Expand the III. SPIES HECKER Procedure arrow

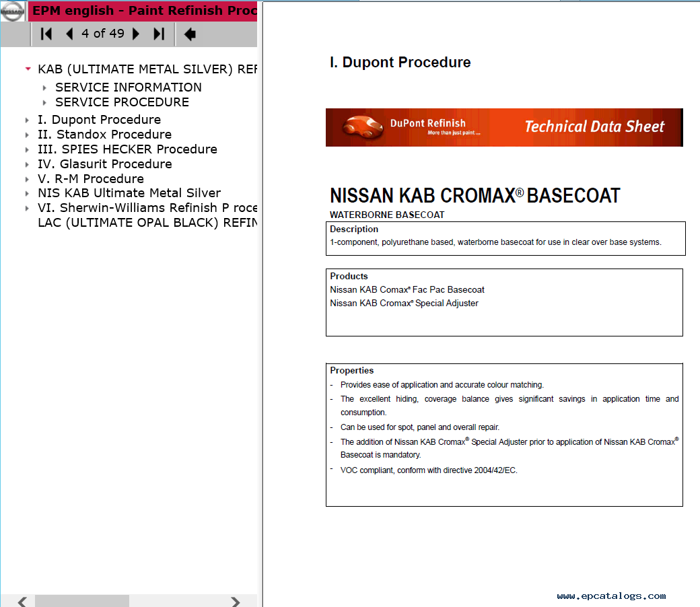pyautogui.click(x=27, y=149)
